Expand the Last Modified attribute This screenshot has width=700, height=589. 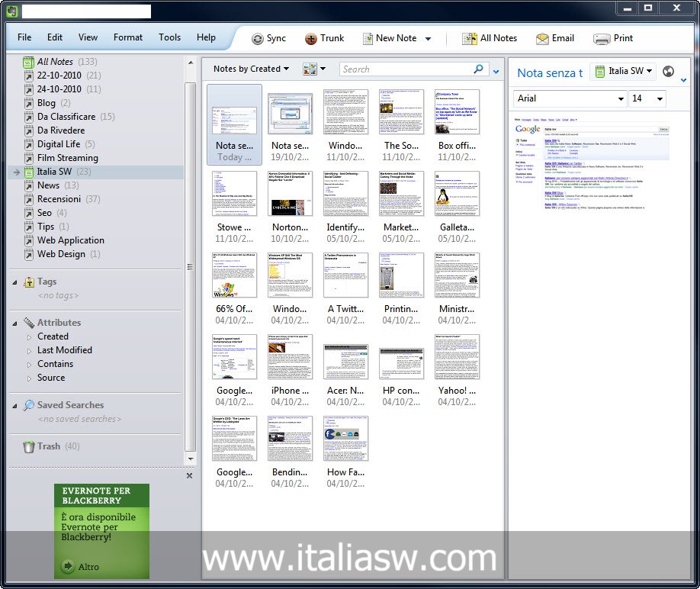point(29,351)
